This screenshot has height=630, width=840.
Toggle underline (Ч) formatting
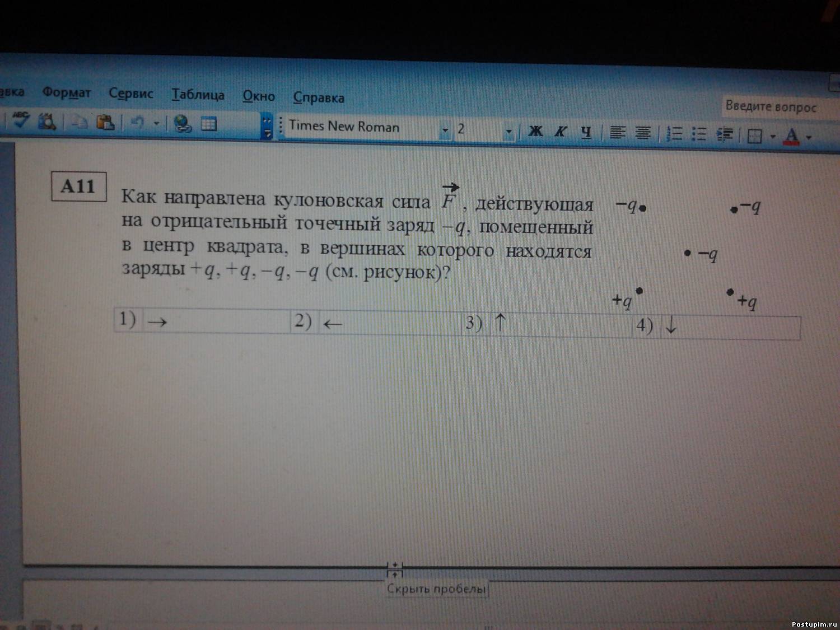click(586, 132)
